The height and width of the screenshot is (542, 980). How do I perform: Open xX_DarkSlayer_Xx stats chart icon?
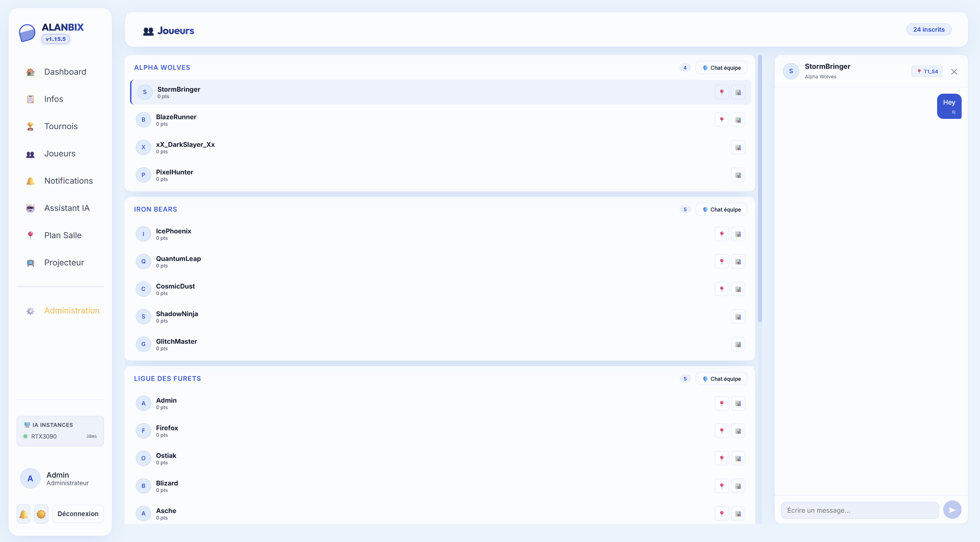[738, 147]
